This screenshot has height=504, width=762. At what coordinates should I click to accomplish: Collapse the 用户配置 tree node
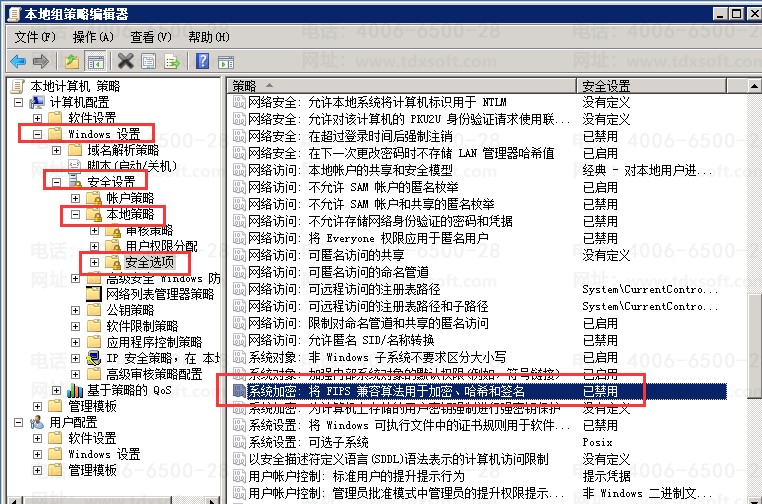coord(20,423)
